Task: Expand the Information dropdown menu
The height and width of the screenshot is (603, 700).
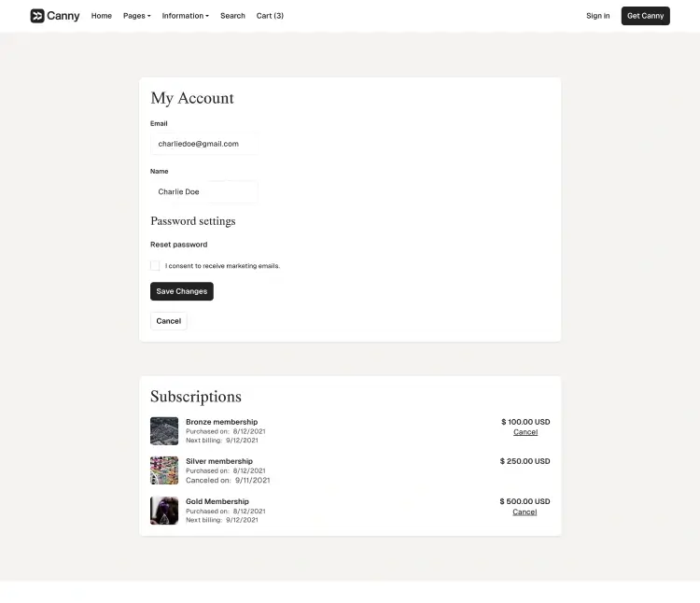Action: pos(186,16)
